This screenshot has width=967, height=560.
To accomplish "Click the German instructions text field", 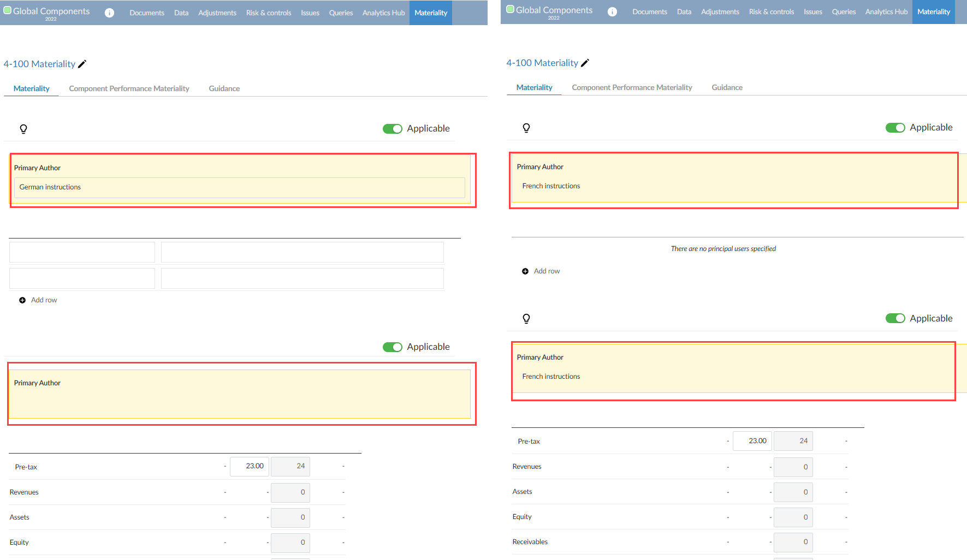I will tap(239, 187).
